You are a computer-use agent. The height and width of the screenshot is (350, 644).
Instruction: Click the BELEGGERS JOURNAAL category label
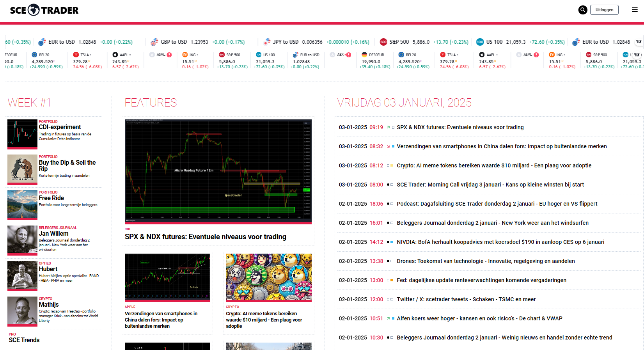(x=58, y=227)
